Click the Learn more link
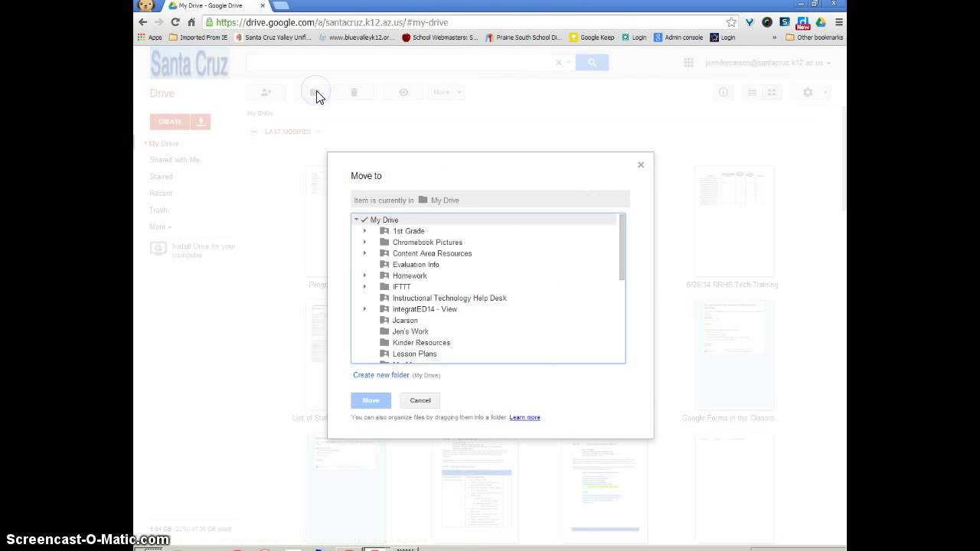The image size is (980, 551). pos(524,417)
